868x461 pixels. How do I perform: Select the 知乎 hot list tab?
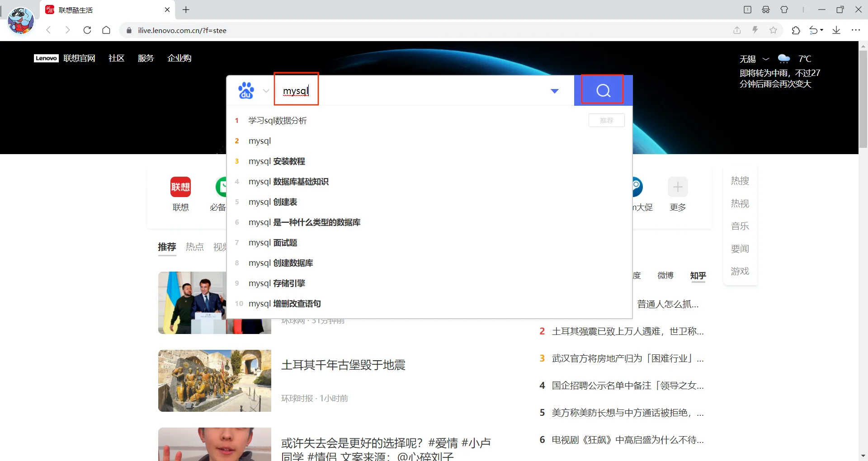tap(697, 276)
